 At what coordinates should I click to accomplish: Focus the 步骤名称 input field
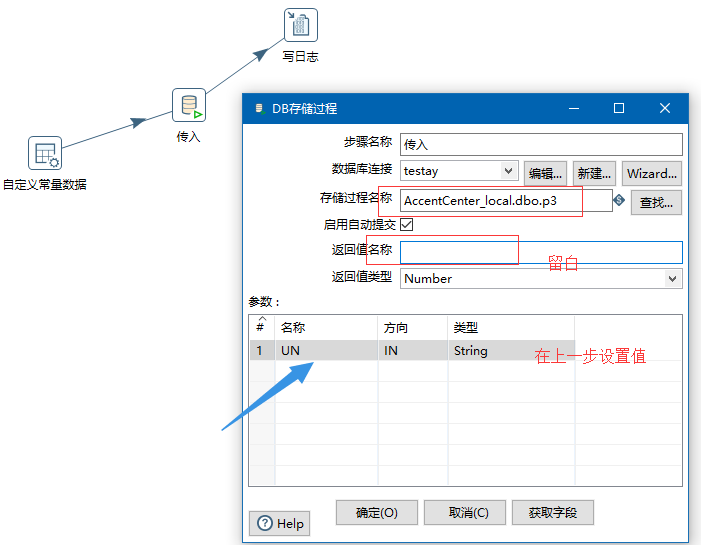[541, 144]
